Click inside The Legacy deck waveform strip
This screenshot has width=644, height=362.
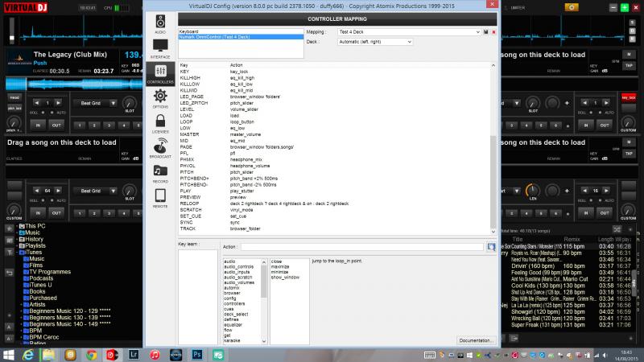pyautogui.click(x=74, y=84)
